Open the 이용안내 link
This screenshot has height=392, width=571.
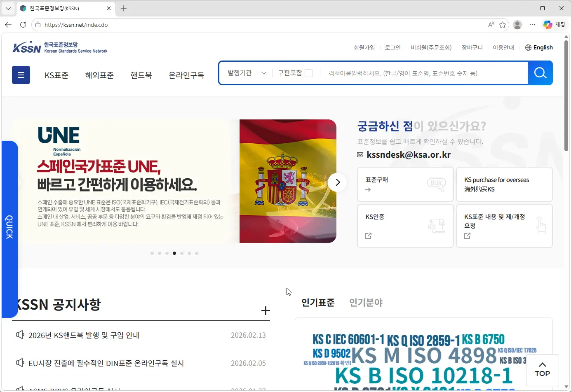click(503, 48)
